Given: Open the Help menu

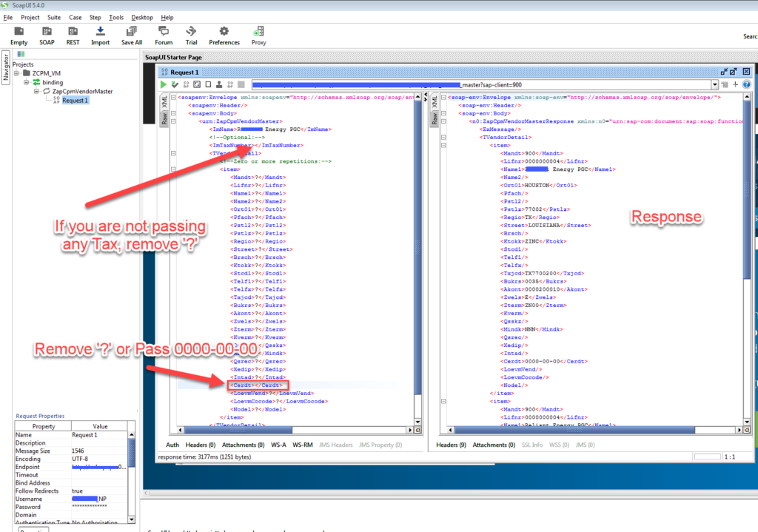Looking at the screenshot, I should tap(167, 18).
